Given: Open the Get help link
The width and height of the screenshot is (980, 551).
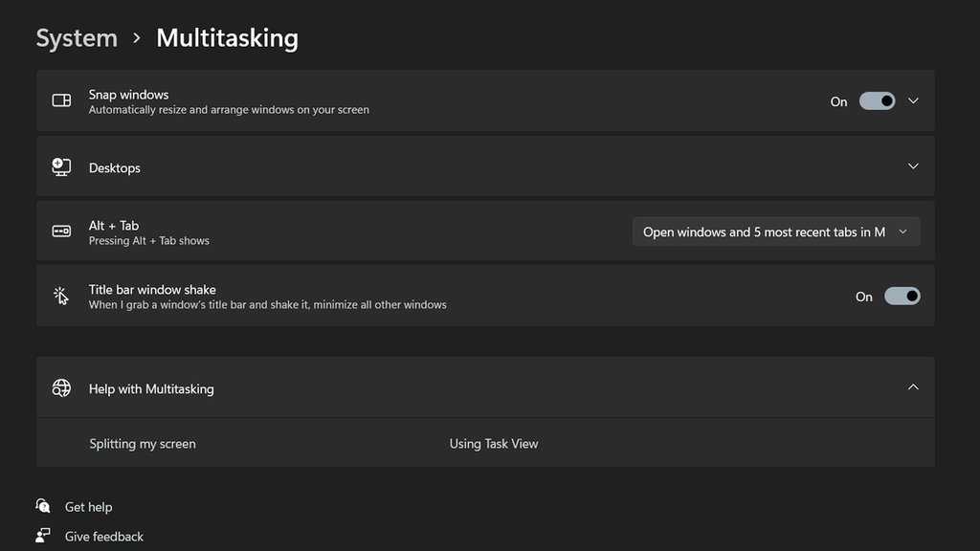Looking at the screenshot, I should (89, 507).
